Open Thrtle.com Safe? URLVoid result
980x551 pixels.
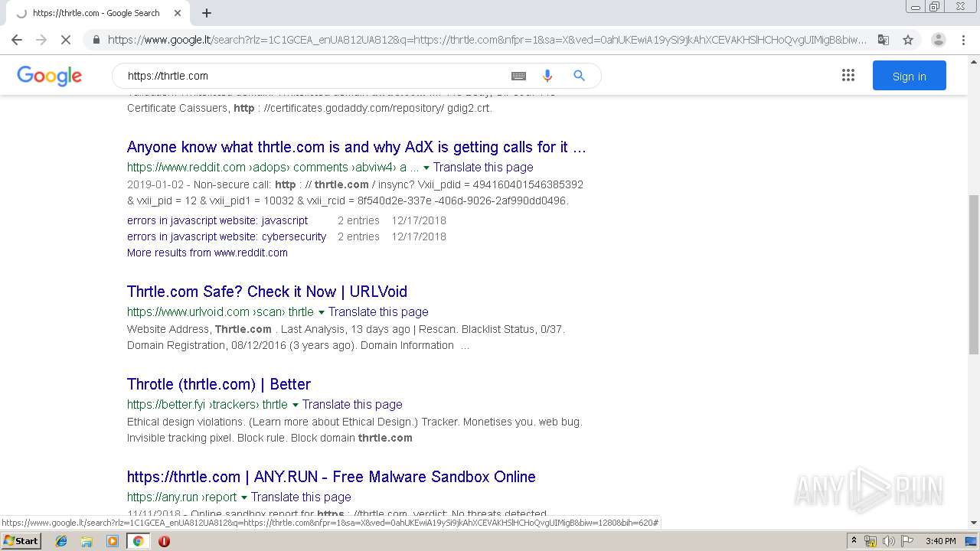click(267, 292)
